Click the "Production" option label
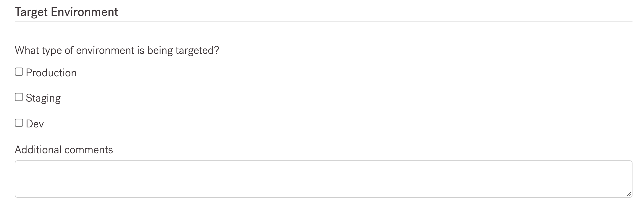 (51, 73)
